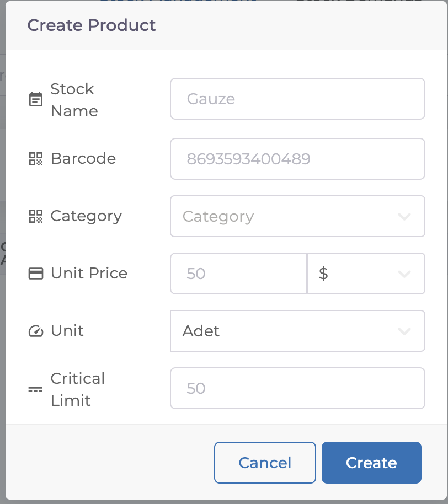The height and width of the screenshot is (504, 448).
Task: Click the Critical Limit line icon
Action: pyautogui.click(x=36, y=389)
